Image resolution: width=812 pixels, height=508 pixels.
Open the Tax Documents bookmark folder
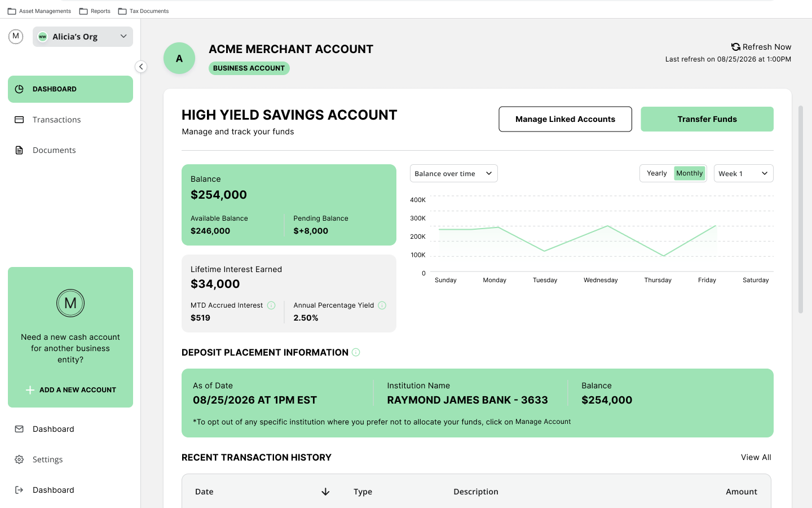[143, 11]
